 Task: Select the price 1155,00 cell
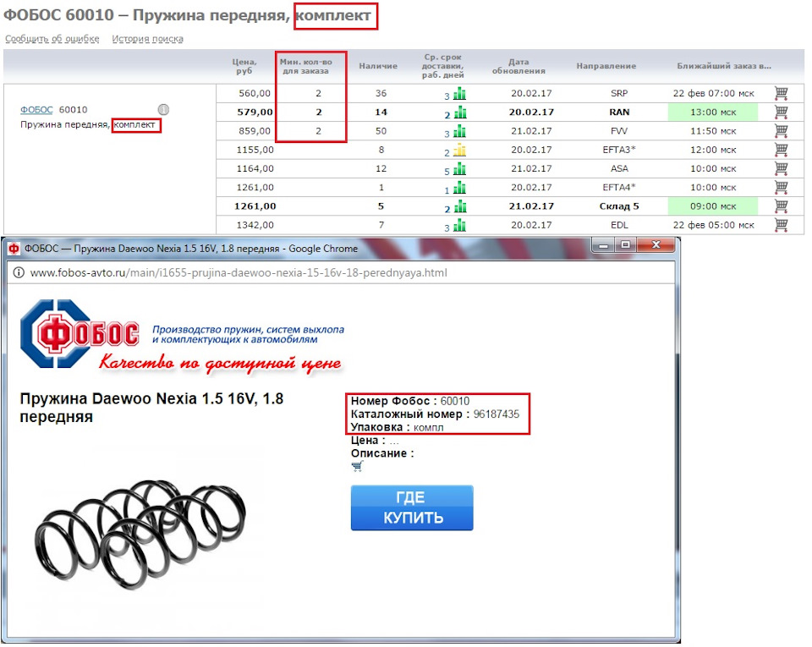(255, 150)
